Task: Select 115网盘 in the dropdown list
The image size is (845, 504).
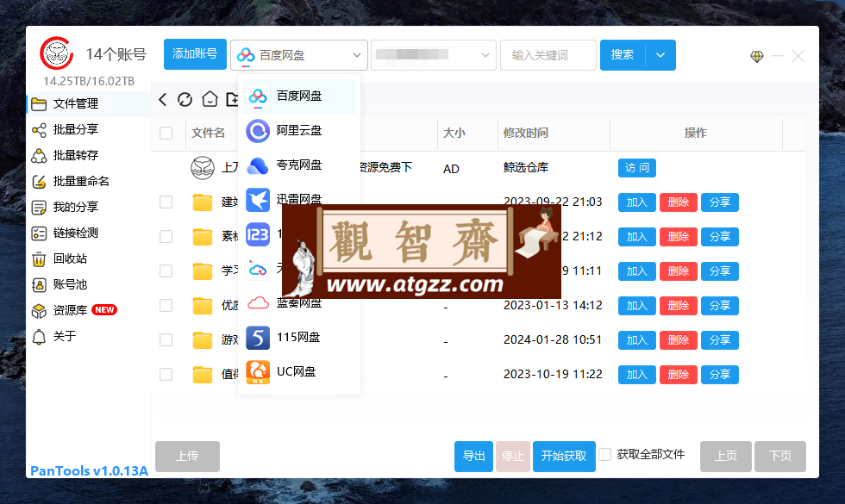Action: pos(299,337)
